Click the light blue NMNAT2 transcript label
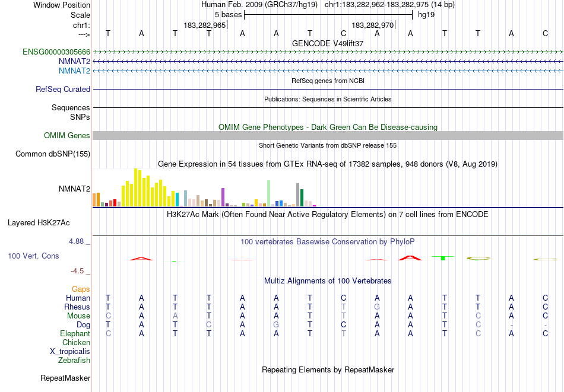The height and width of the screenshot is (392, 564). tap(74, 71)
